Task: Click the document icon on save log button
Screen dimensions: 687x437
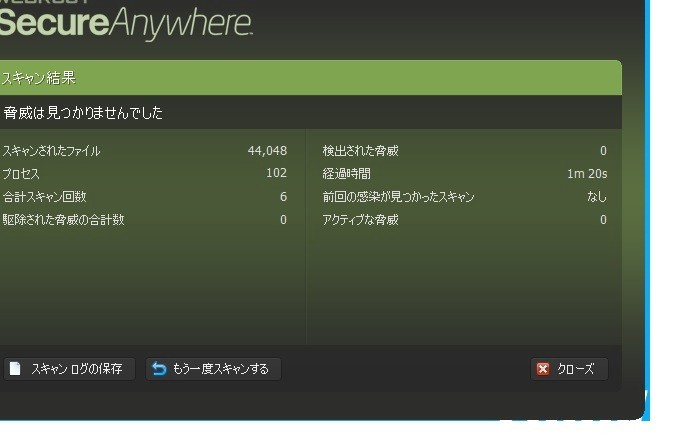Action: pyautogui.click(x=15, y=369)
